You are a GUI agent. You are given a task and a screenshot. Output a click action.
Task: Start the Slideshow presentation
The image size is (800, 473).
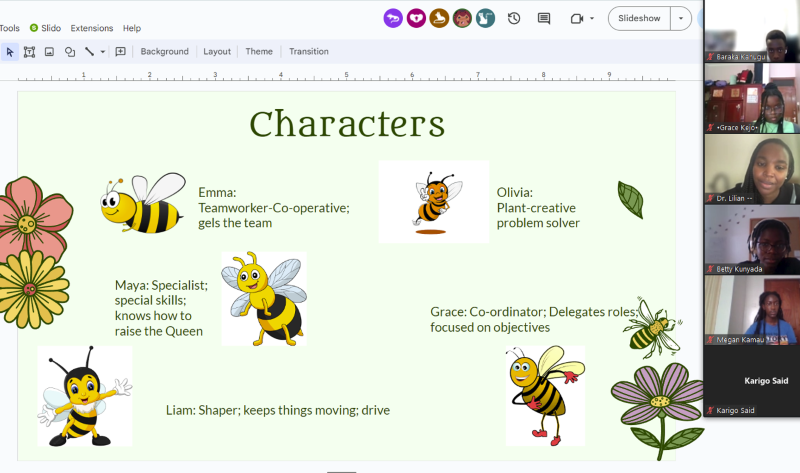(639, 18)
